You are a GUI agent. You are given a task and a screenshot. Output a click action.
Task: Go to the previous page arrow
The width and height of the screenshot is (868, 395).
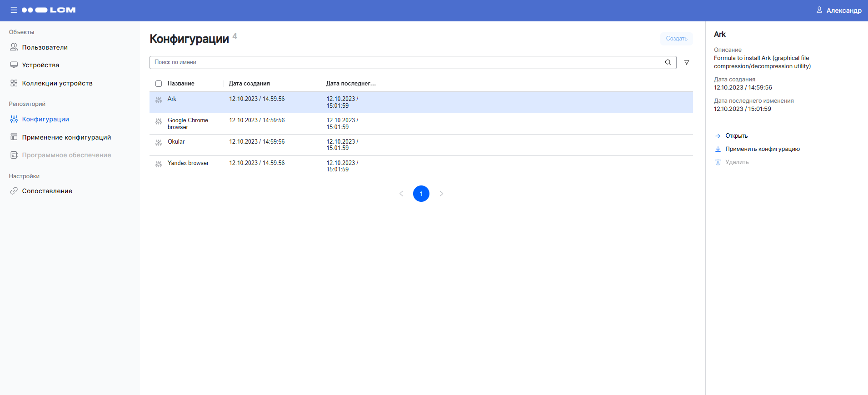401,194
